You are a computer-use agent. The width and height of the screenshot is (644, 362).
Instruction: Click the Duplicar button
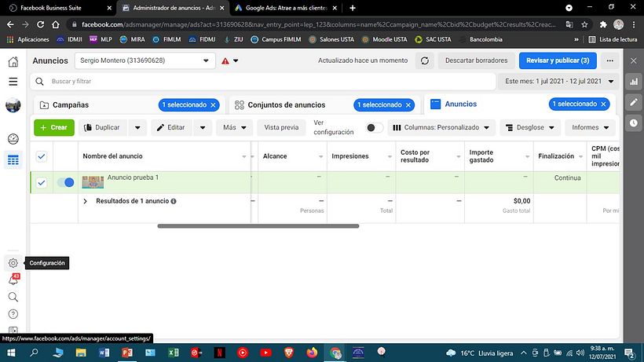(103, 128)
